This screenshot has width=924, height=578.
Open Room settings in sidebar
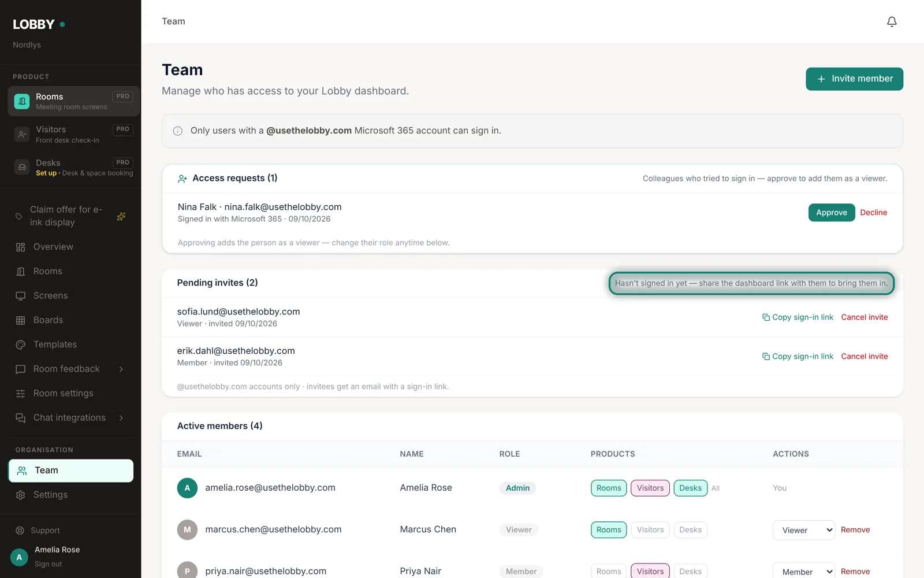pos(70,394)
